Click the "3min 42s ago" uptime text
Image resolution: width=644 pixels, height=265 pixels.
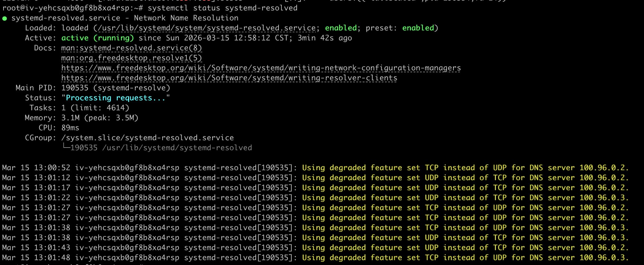[325, 38]
